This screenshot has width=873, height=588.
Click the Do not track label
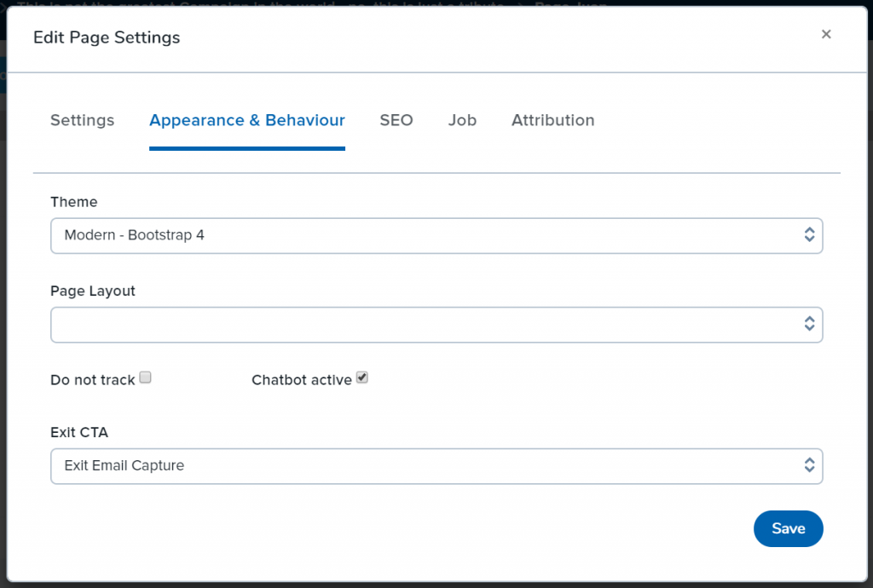pyautogui.click(x=92, y=380)
